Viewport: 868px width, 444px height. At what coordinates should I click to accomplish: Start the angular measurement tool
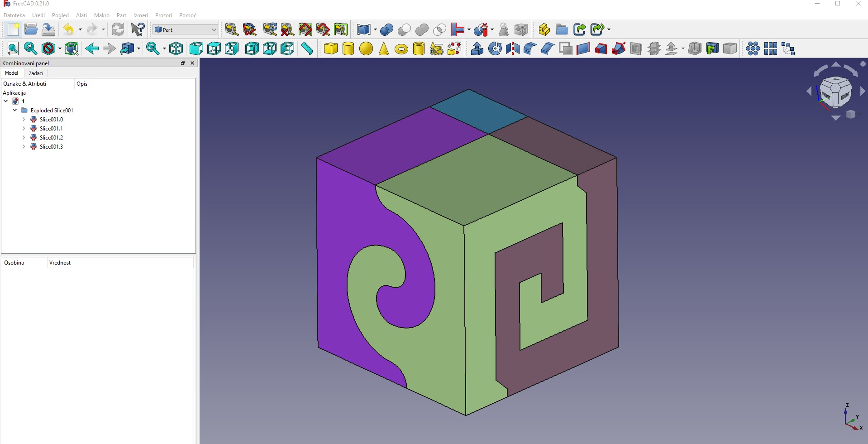click(250, 29)
